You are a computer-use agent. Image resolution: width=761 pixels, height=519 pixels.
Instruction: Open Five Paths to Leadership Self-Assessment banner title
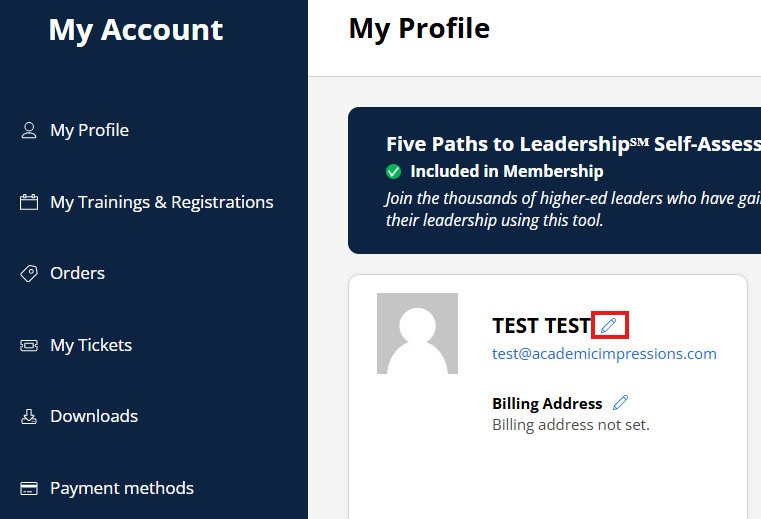pos(572,144)
